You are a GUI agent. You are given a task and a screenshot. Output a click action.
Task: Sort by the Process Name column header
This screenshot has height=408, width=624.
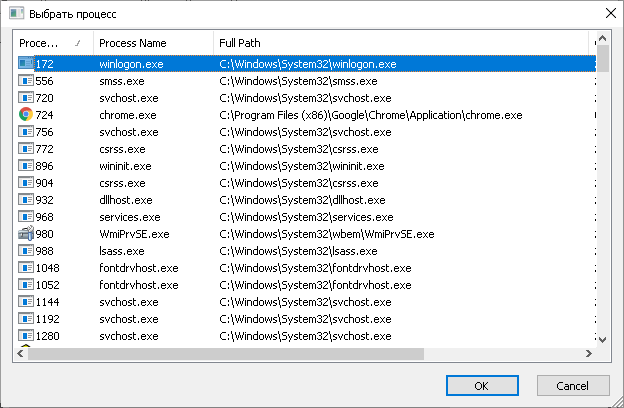pos(153,43)
